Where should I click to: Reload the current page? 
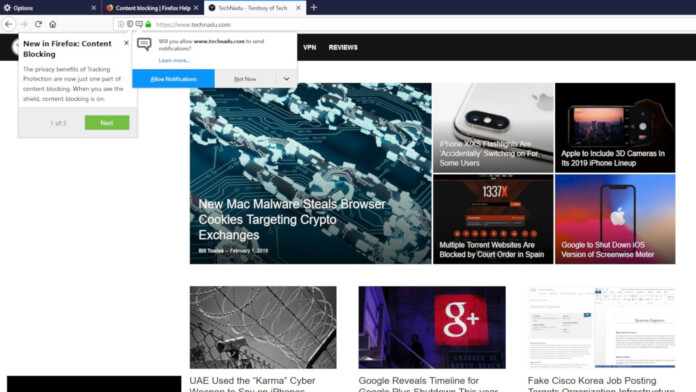[x=38, y=24]
